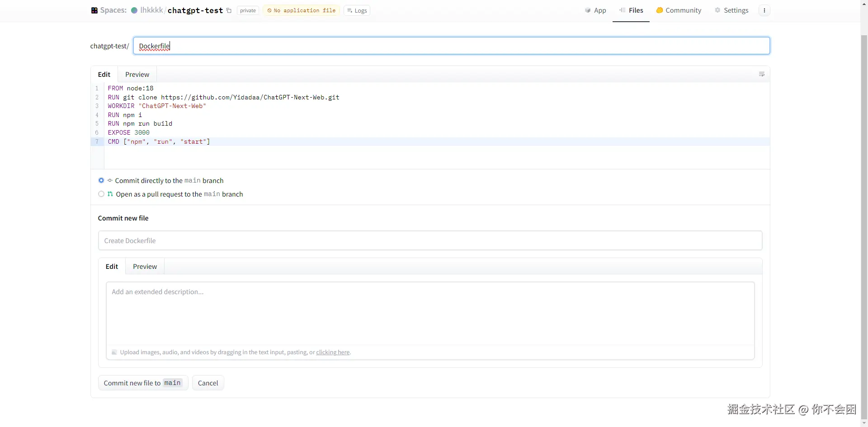This screenshot has height=427, width=868.
Task: Switch to file editor Preview tab
Action: pyautogui.click(x=137, y=75)
